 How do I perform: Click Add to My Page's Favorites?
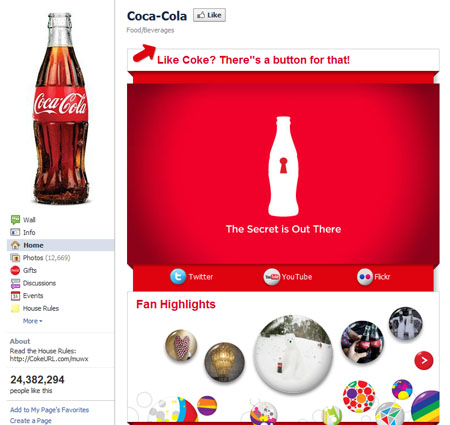(x=49, y=410)
